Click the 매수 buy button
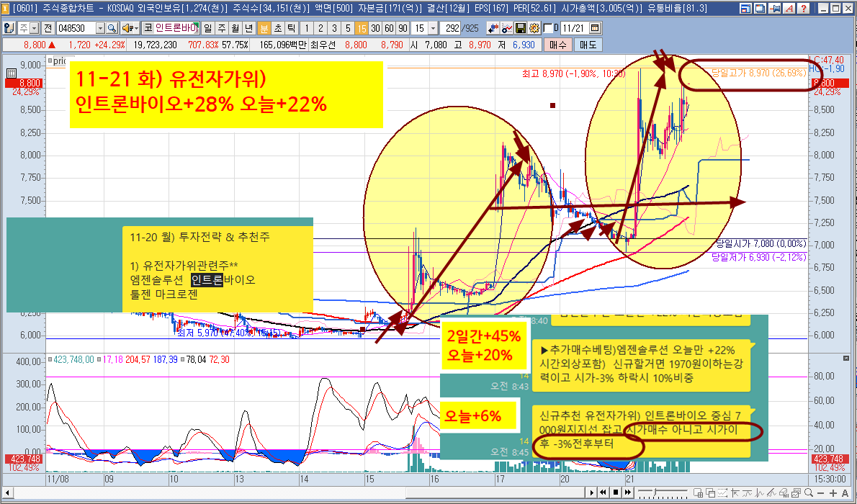Viewport: 857px width, 504px height. tap(558, 45)
